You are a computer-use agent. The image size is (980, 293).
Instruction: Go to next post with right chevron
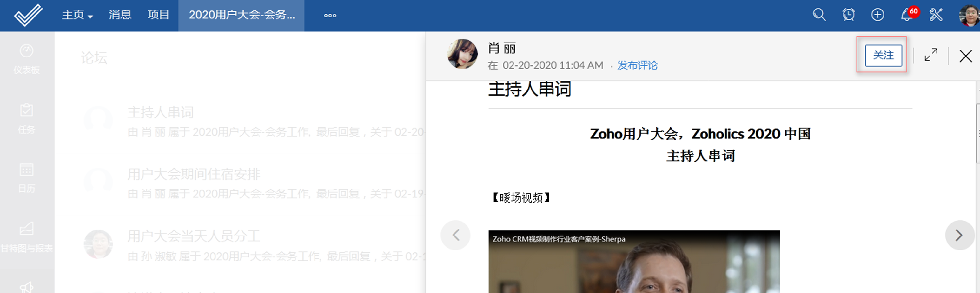click(x=959, y=235)
